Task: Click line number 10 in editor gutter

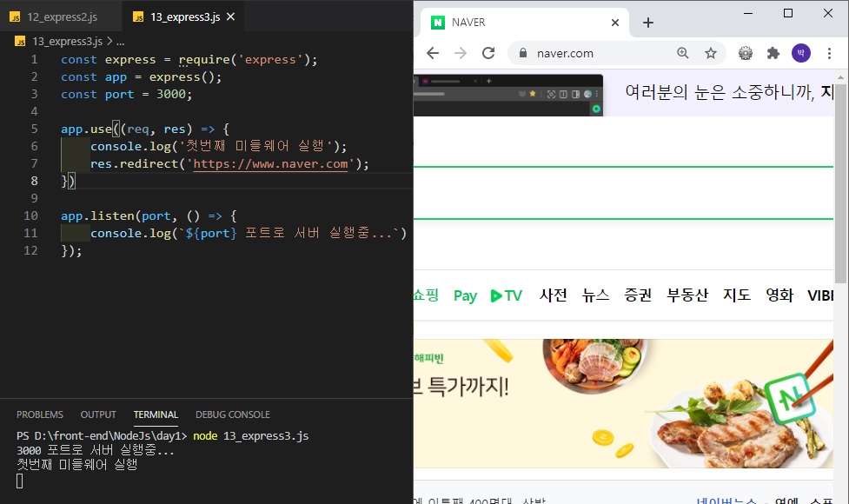Action: (31, 216)
